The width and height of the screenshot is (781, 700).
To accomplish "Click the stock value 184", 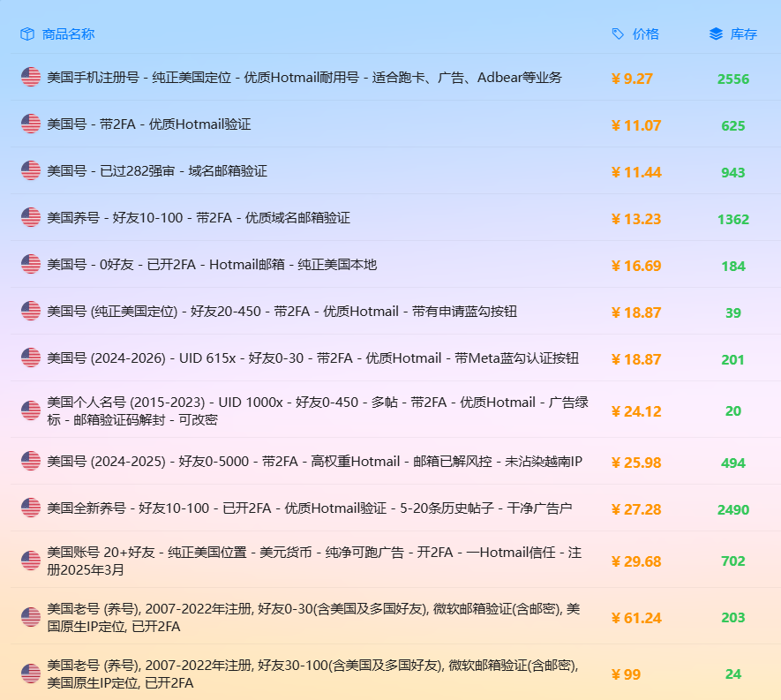I will click(x=733, y=267).
